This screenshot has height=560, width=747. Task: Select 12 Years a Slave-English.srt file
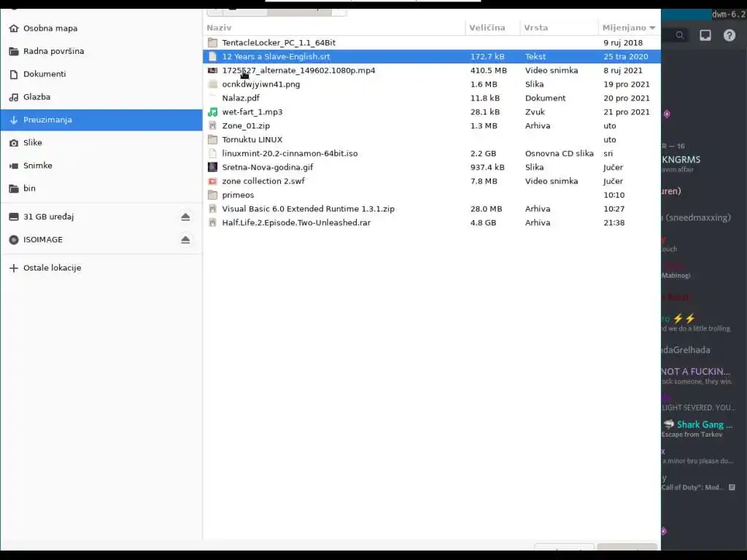pyautogui.click(x=432, y=56)
